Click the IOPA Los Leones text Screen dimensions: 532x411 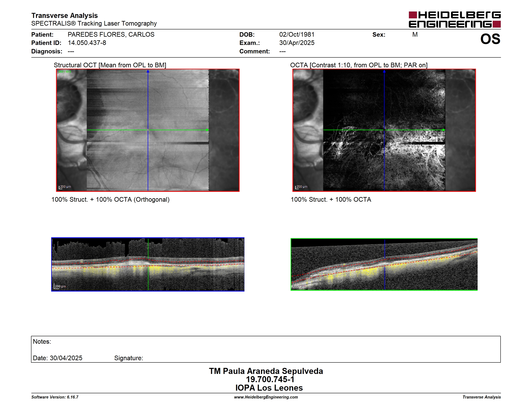(x=269, y=388)
